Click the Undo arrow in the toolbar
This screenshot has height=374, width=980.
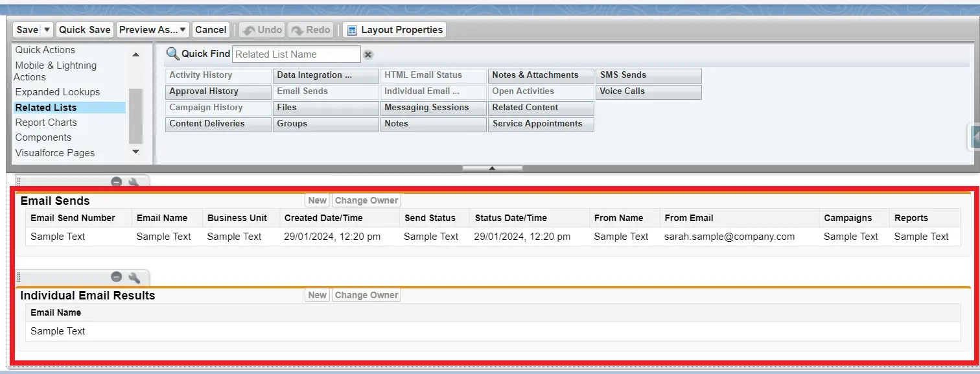pyautogui.click(x=249, y=30)
